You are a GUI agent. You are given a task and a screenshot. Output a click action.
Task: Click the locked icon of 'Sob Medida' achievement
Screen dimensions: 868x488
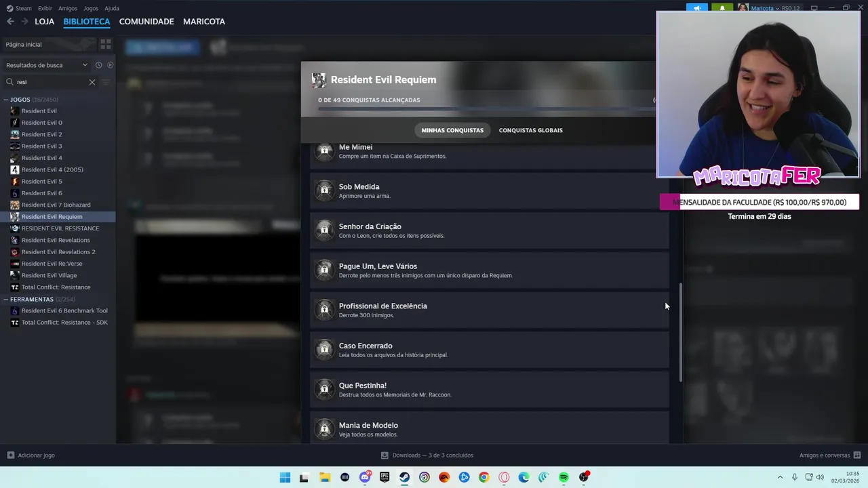point(325,190)
